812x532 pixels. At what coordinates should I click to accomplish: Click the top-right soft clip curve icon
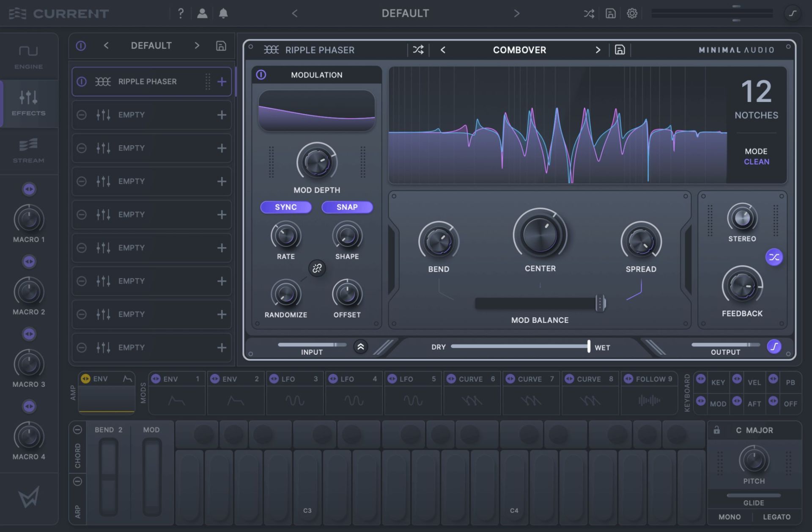(x=793, y=14)
